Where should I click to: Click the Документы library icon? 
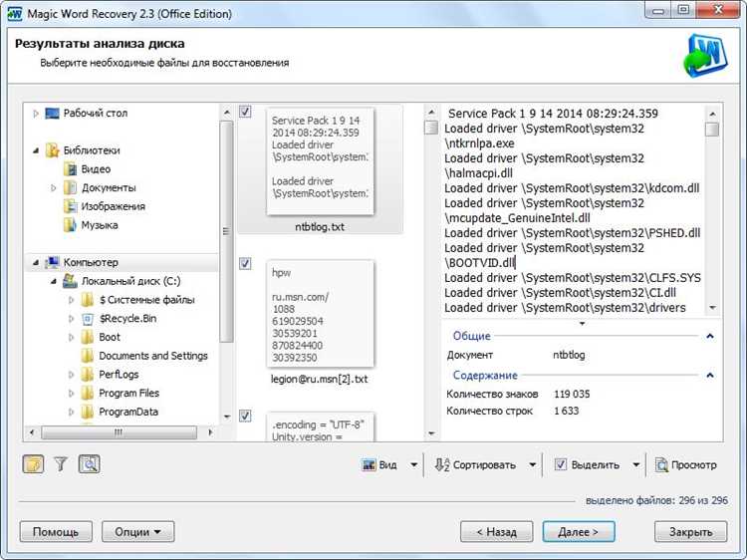click(x=70, y=187)
